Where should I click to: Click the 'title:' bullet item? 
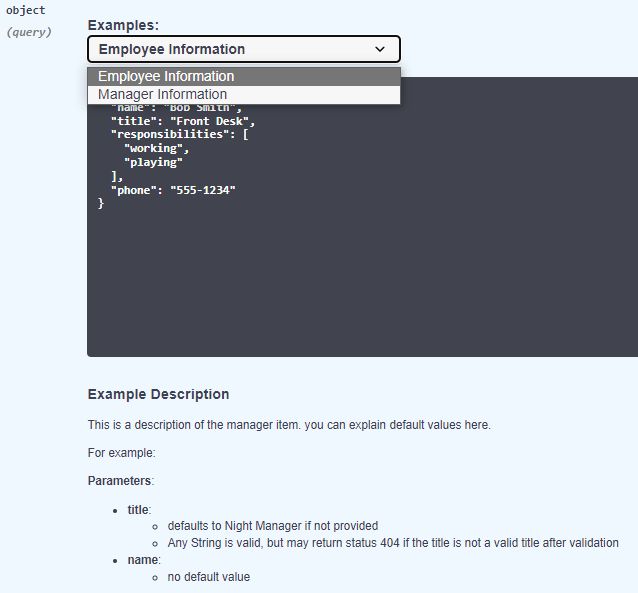pyautogui.click(x=139, y=510)
